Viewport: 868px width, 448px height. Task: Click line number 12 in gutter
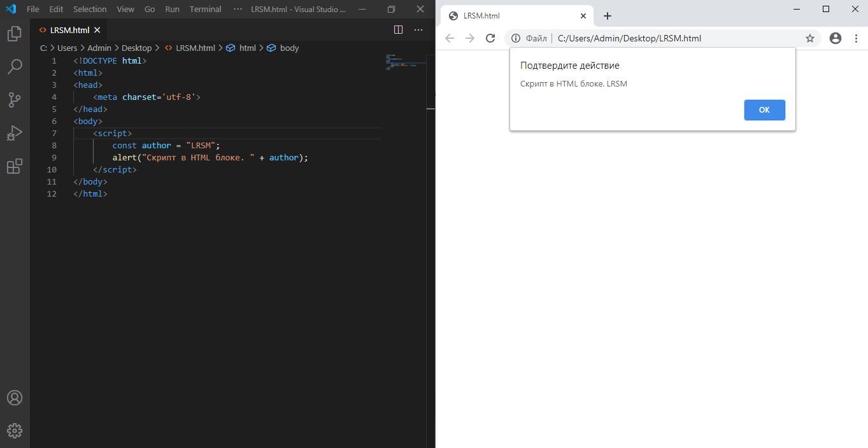pyautogui.click(x=52, y=193)
